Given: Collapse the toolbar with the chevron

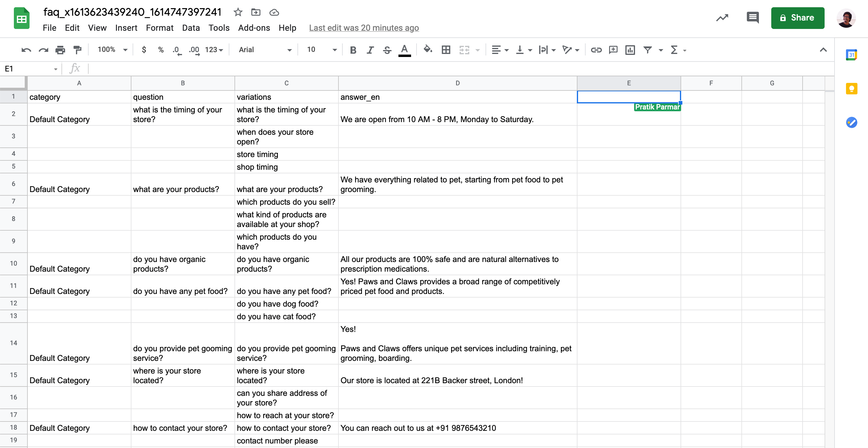Looking at the screenshot, I should pyautogui.click(x=823, y=50).
